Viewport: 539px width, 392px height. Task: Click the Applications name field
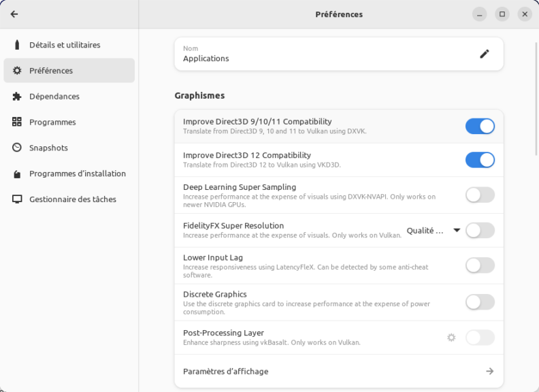[320, 54]
